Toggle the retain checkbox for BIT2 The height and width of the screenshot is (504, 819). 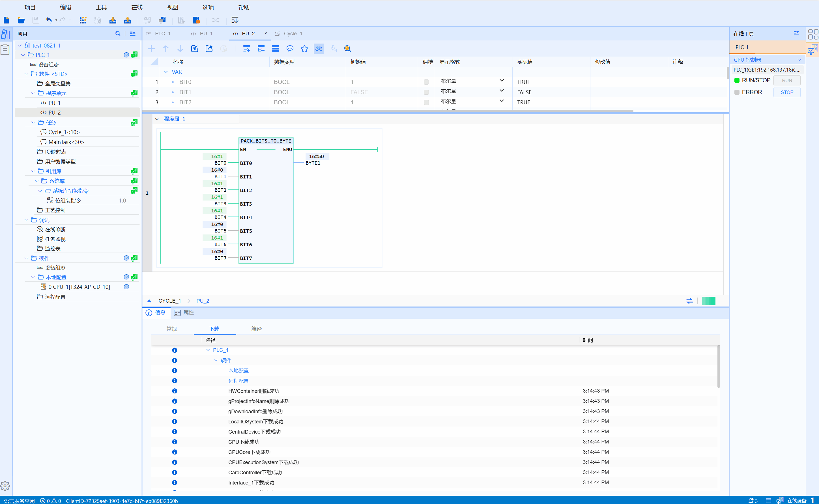[426, 102]
